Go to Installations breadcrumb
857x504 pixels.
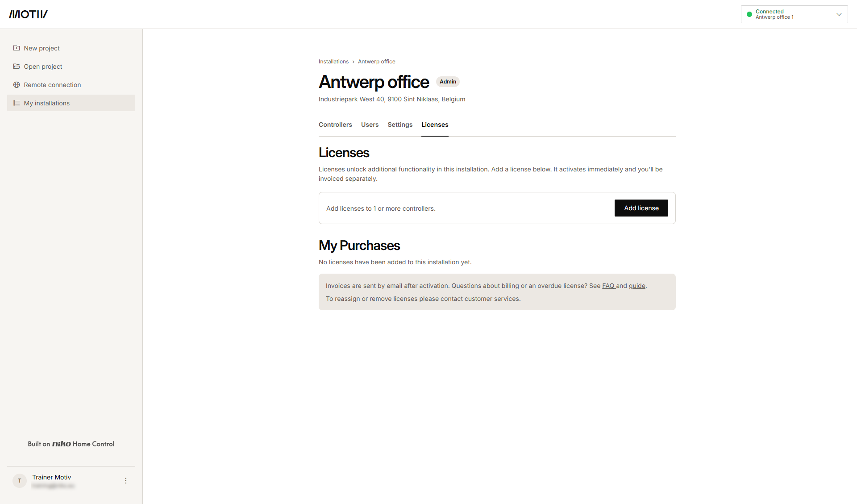coord(333,62)
